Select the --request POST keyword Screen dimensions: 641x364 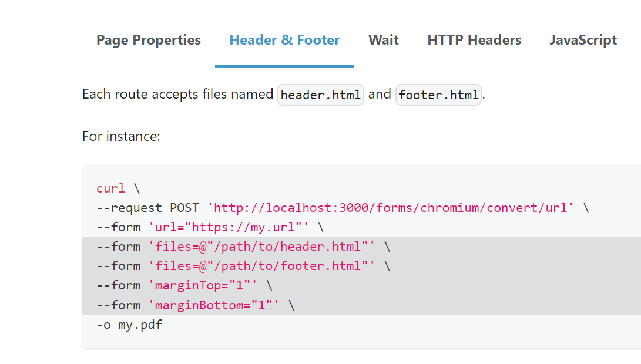pos(150,207)
